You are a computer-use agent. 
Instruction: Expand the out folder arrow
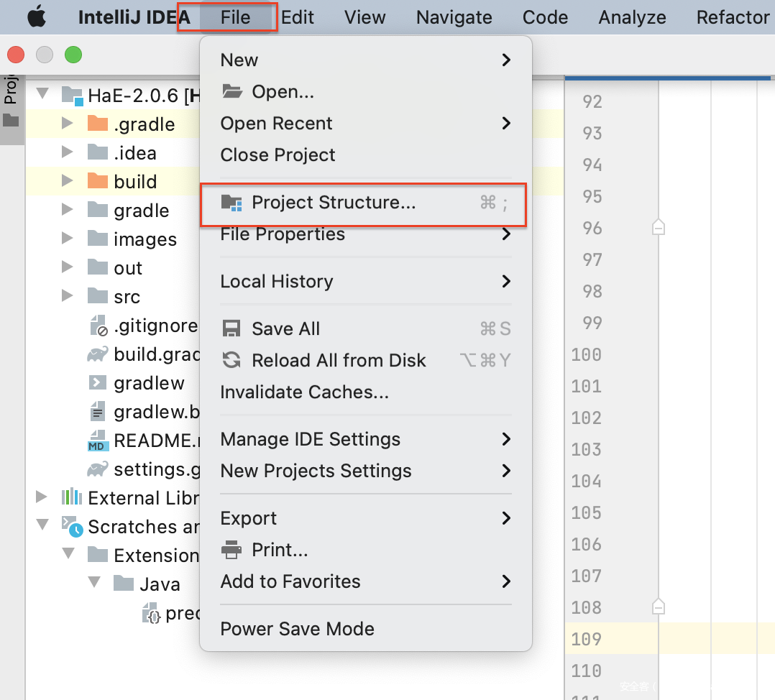(67, 267)
